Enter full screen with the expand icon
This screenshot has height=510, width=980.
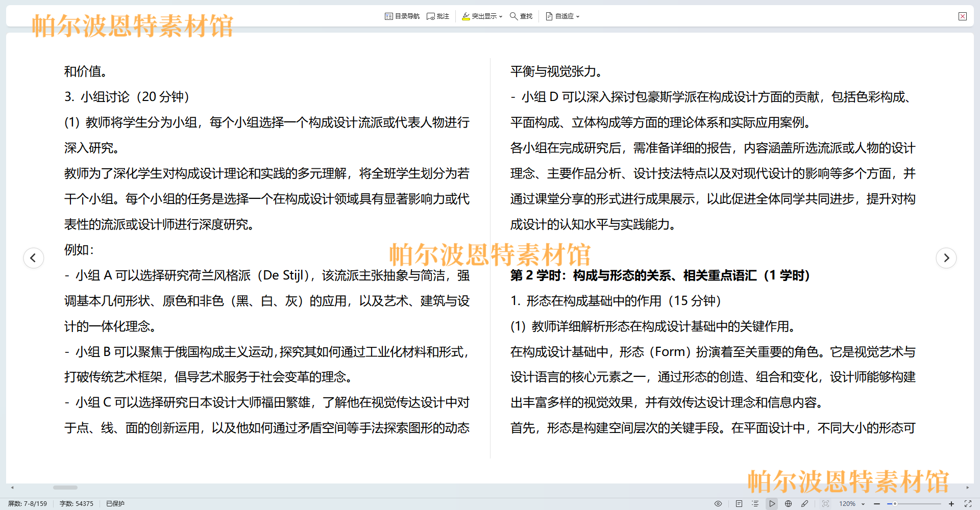point(968,503)
